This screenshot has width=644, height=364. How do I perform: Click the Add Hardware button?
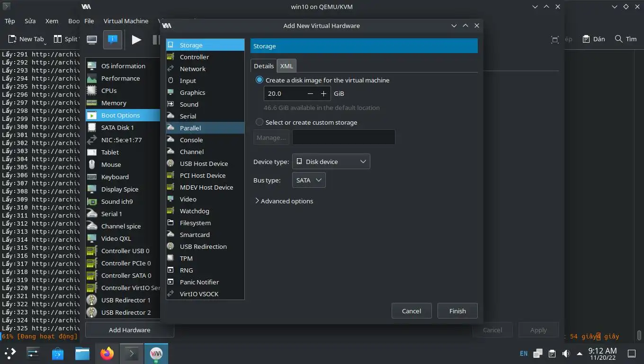click(129, 330)
